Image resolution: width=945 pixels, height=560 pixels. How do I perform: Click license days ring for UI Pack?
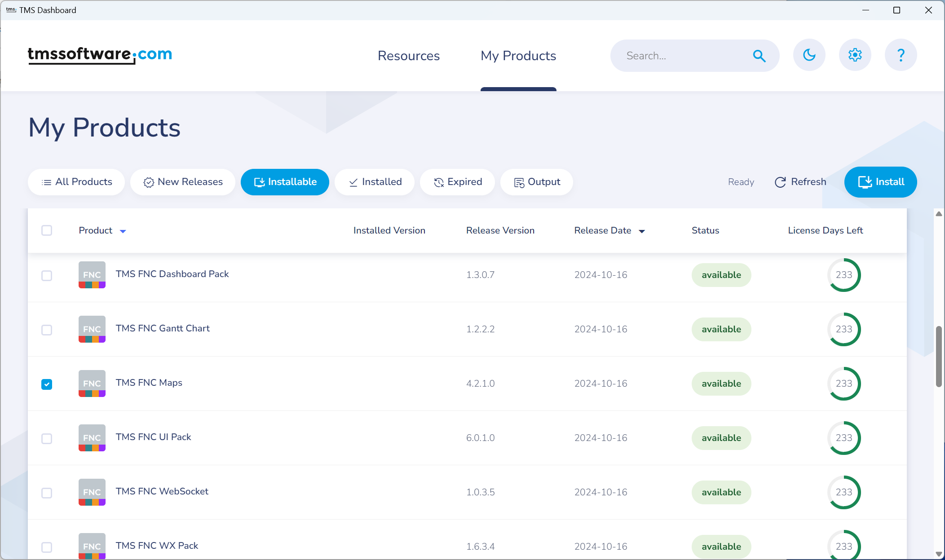(x=844, y=438)
